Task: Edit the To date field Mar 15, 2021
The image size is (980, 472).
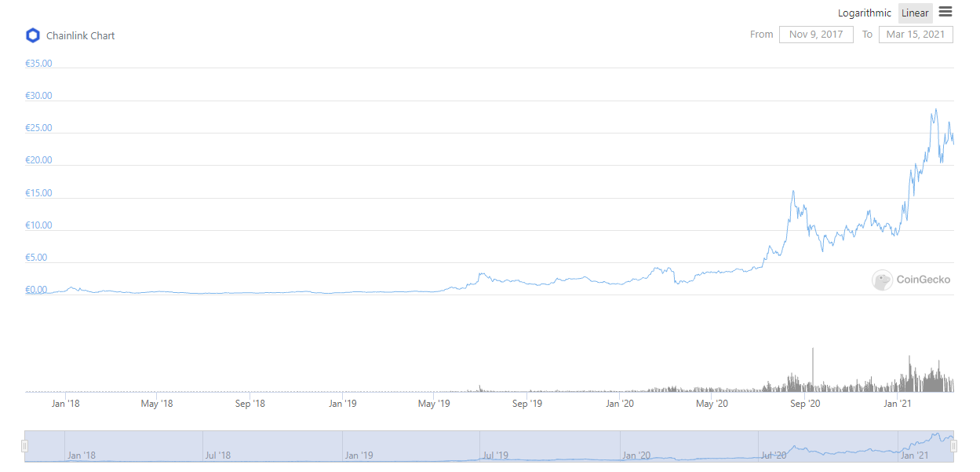Action: click(x=916, y=35)
